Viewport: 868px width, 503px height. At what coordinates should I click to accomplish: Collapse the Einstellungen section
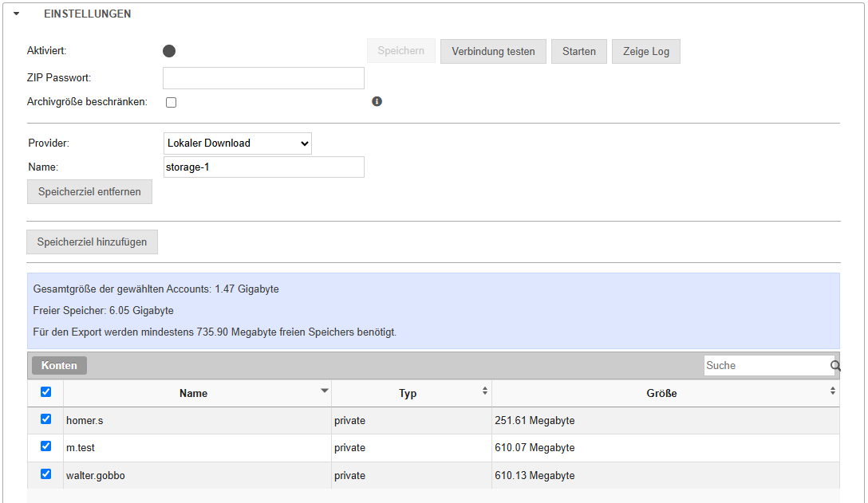[16, 14]
